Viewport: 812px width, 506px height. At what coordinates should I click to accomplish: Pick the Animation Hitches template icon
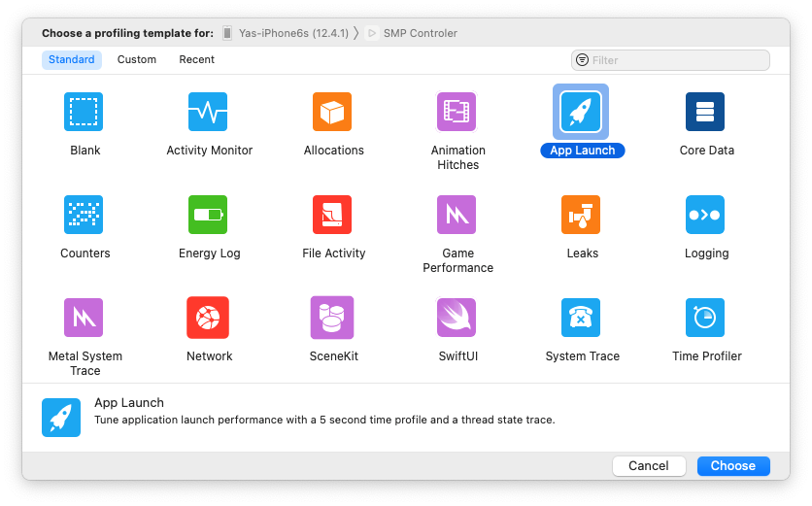(x=457, y=112)
